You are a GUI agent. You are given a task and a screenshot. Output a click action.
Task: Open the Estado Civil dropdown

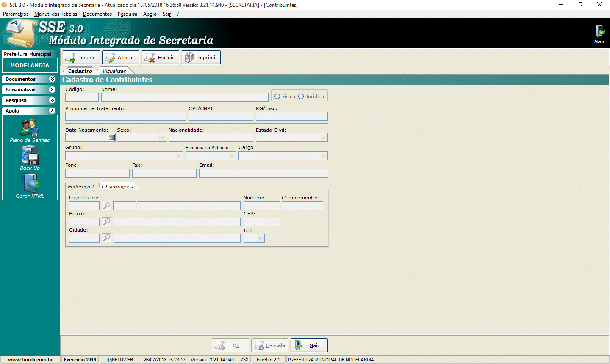[323, 138]
